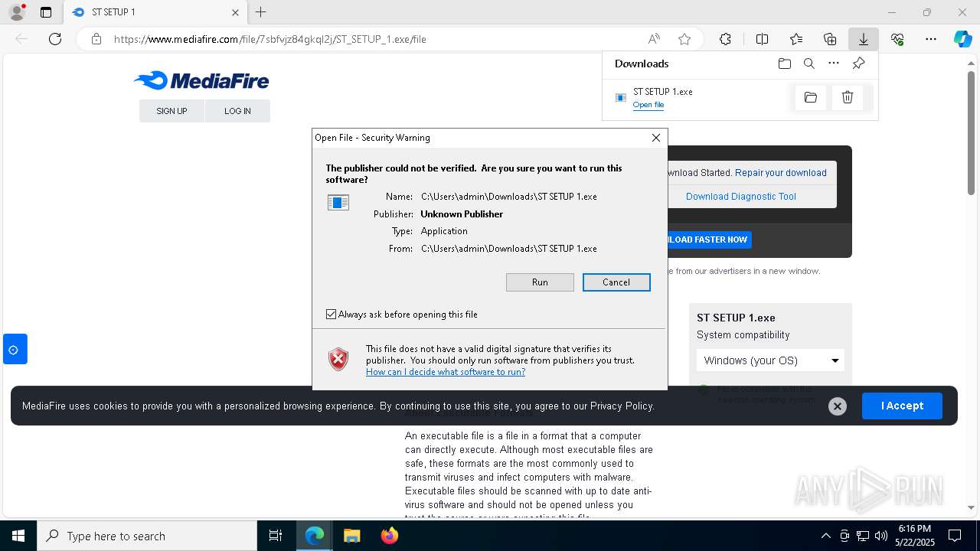Open Edge Settings and more menu
This screenshot has width=980, height=551.
click(931, 39)
